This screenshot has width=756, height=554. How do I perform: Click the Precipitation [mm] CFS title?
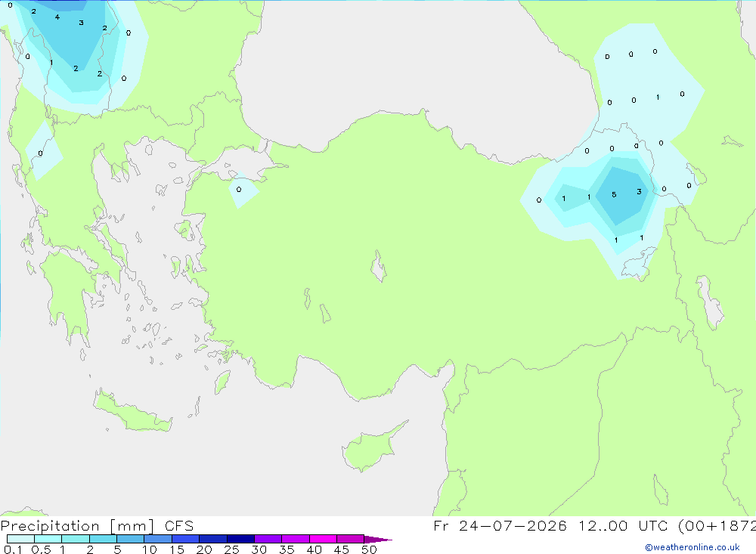(97, 526)
